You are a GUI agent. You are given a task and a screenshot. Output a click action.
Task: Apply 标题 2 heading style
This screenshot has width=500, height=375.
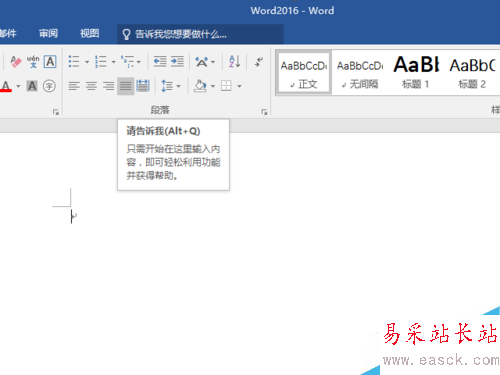click(x=472, y=73)
